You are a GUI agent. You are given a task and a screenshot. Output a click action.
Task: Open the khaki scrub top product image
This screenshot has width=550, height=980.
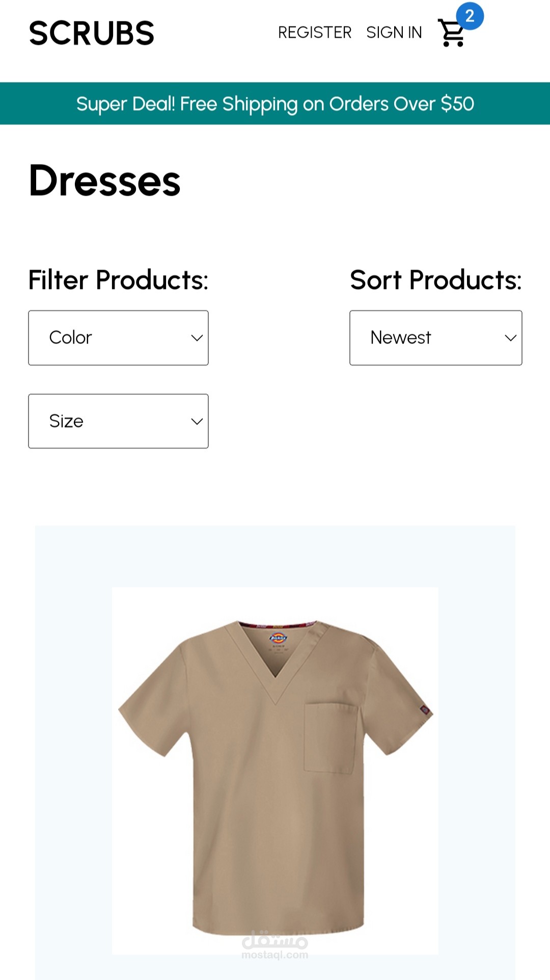(x=275, y=771)
